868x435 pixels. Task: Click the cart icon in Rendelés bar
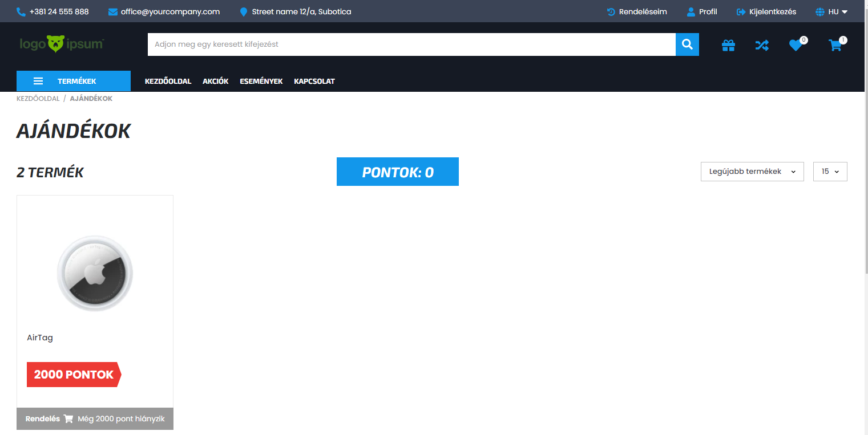[x=68, y=419]
